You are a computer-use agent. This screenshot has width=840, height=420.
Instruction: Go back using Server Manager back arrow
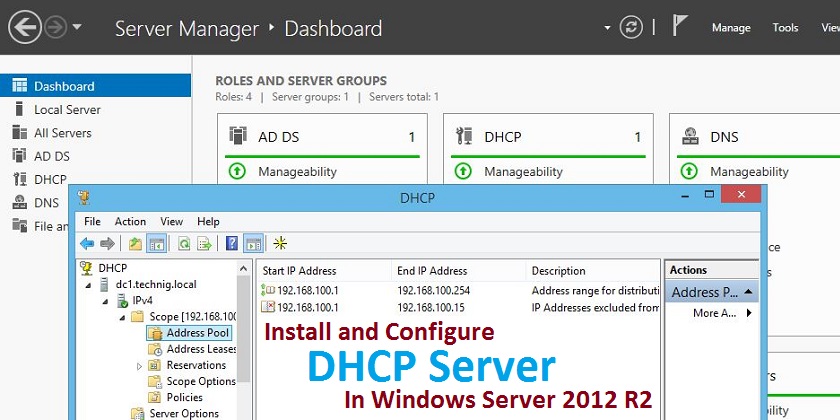click(x=25, y=27)
